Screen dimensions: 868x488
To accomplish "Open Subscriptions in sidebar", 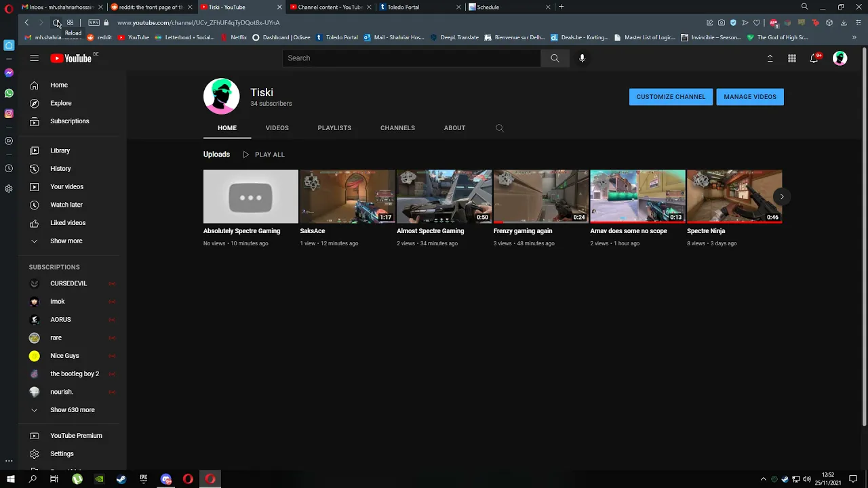I will 73,121.
